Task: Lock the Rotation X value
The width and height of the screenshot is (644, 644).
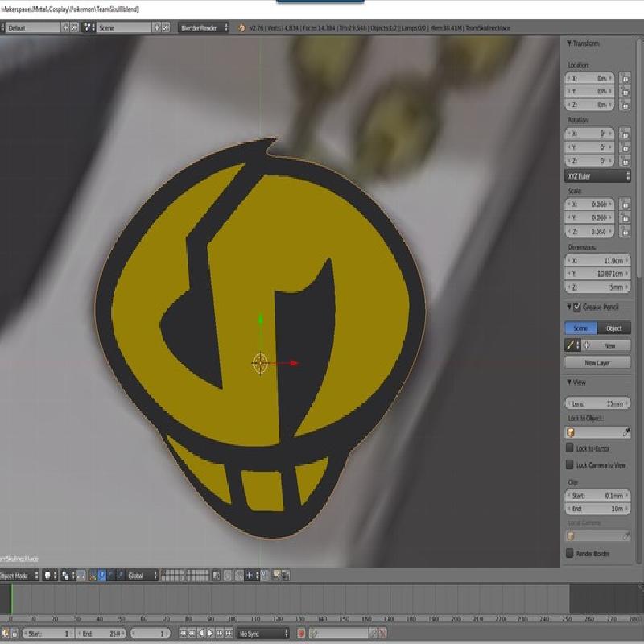Action: (625, 134)
